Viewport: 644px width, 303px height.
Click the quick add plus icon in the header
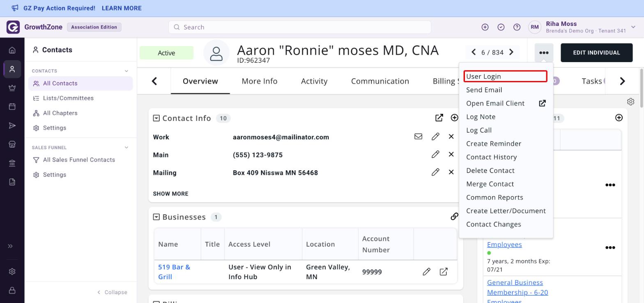click(x=485, y=27)
